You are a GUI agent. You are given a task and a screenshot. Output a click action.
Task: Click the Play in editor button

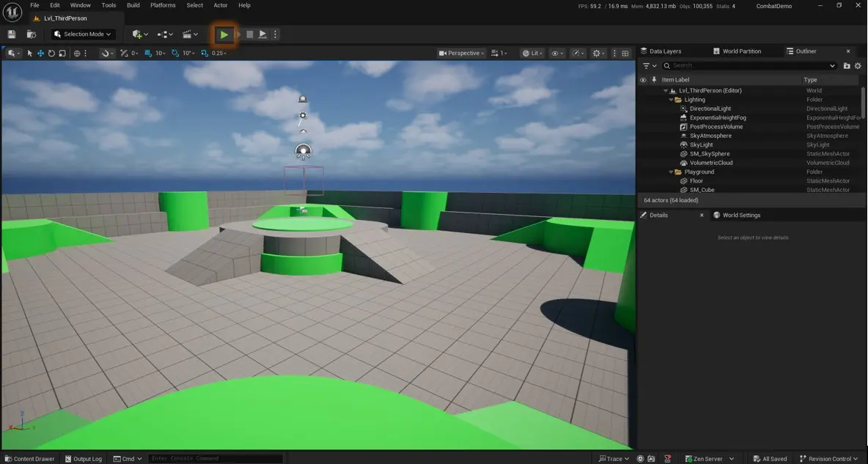[x=224, y=34]
